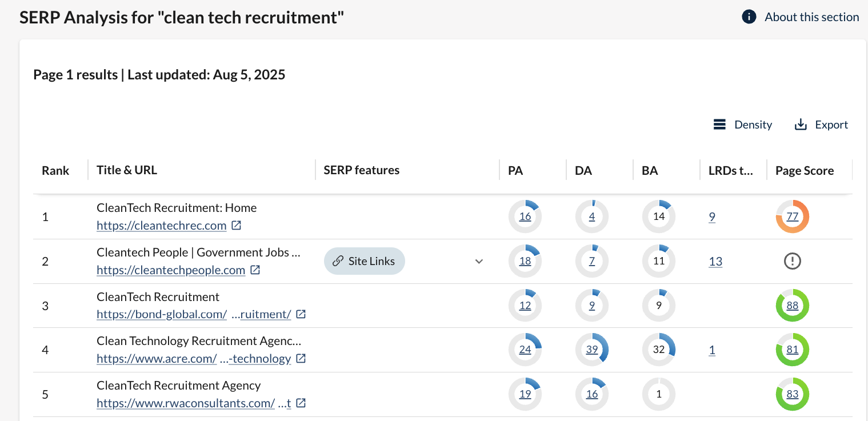Click the orange Page Score 77 ring
The width and height of the screenshot is (868, 421).
coord(792,216)
